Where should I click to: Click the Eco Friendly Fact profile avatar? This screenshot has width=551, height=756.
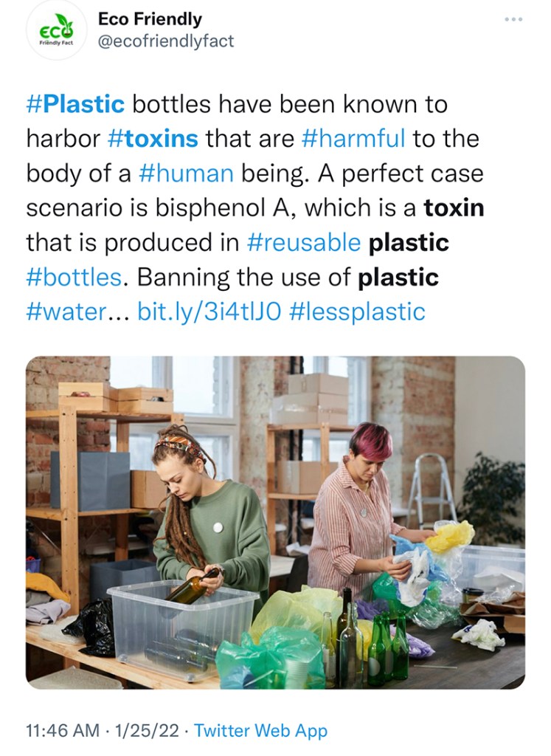point(56,31)
